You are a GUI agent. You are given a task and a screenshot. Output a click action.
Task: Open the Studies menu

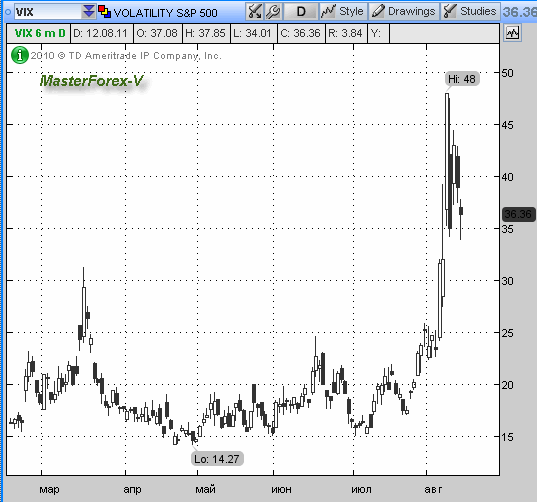[x=470, y=12]
